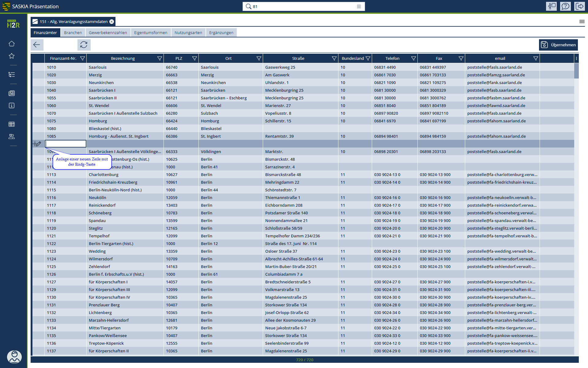This screenshot has width=588, height=368.
Task: Open favorites star in sidebar
Action: tap(12, 56)
